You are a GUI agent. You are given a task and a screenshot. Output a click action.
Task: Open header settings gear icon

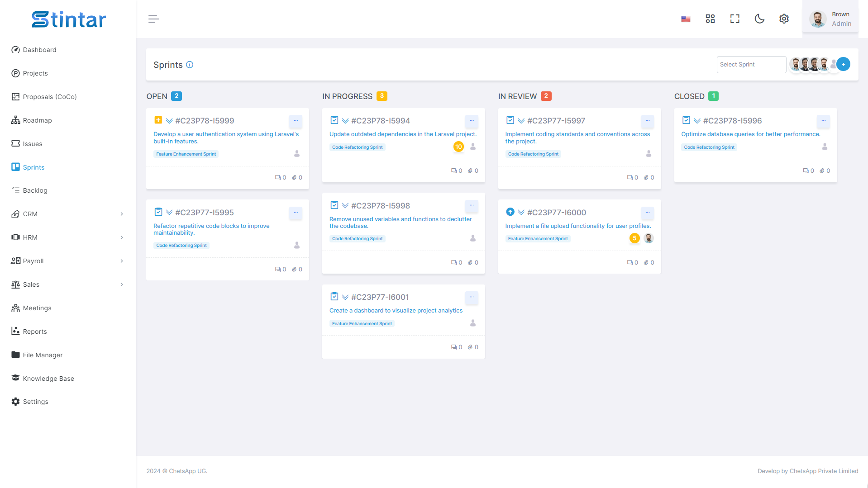click(x=784, y=19)
